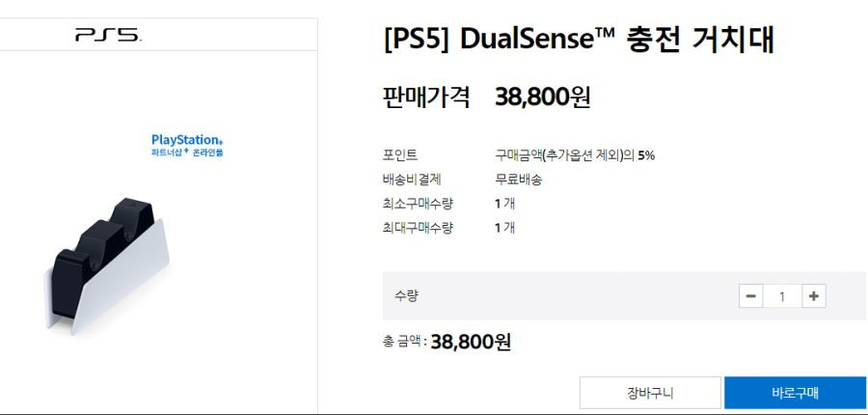Buy now with 바로구매 button
868x415 pixels.
tap(795, 393)
